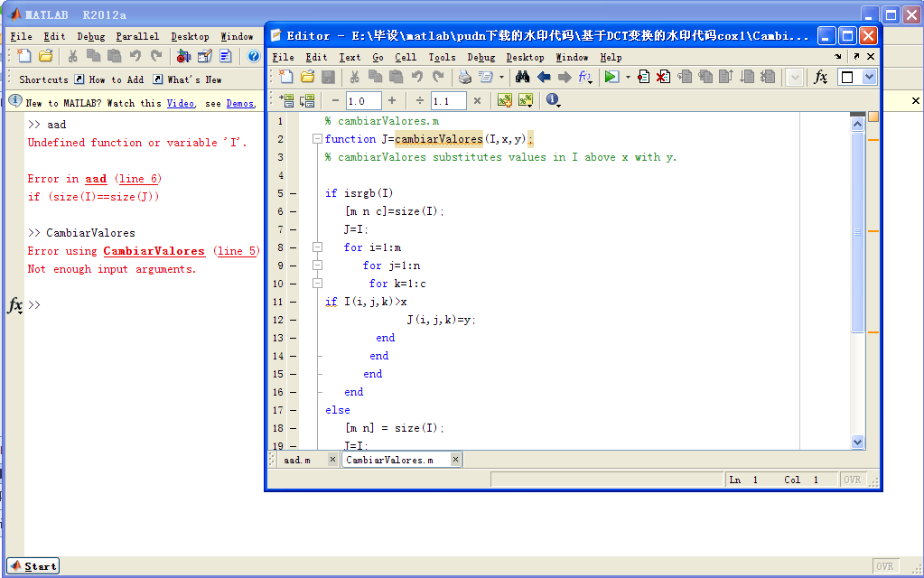Toggle breakpoint dash at line 12
Viewport: 924px width, 578px height.
point(294,320)
